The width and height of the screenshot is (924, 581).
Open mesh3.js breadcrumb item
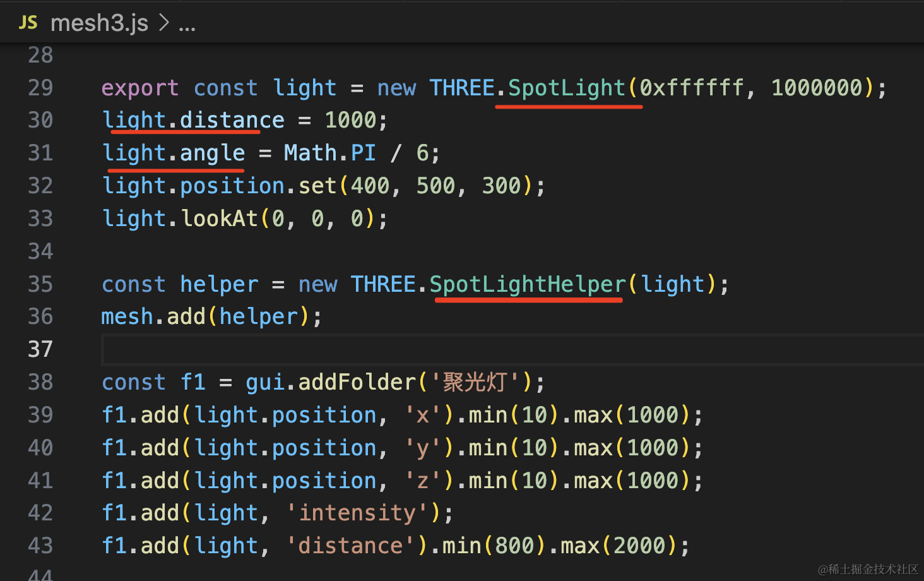99,23
